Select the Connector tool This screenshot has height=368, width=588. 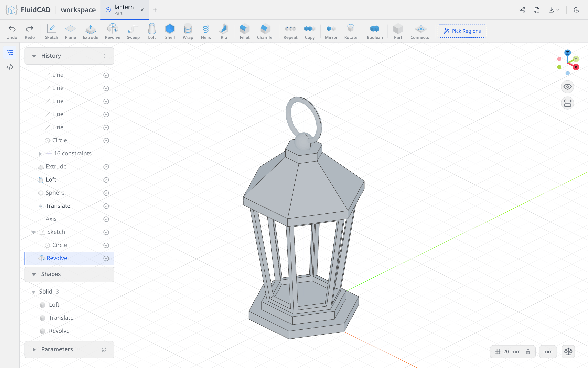click(421, 31)
